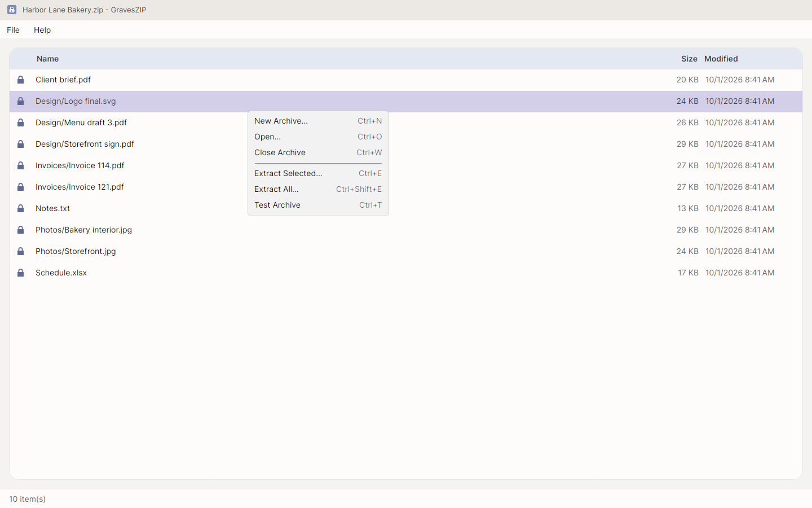The height and width of the screenshot is (508, 812).
Task: Click the lock icon beside Notes.txt
Action: tap(20, 208)
